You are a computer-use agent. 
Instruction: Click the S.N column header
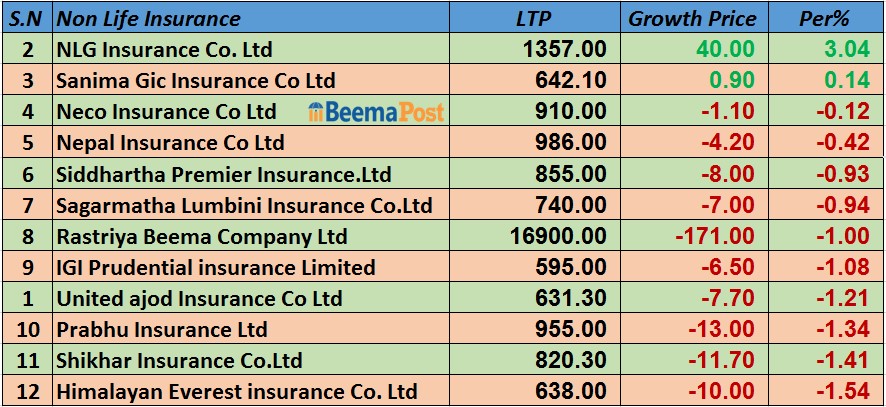(26, 19)
